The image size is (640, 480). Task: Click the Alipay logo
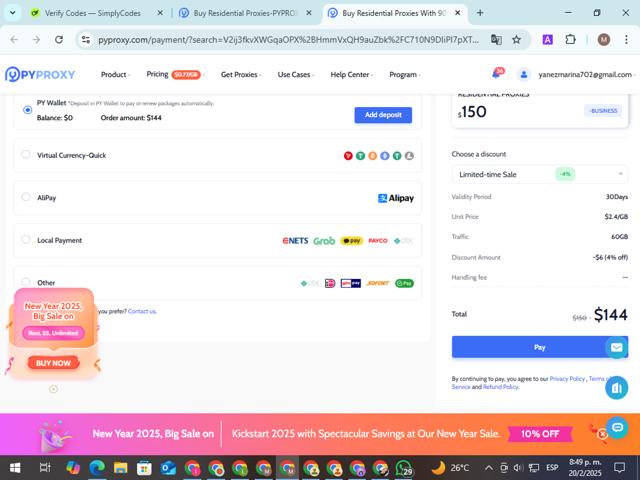(x=396, y=198)
